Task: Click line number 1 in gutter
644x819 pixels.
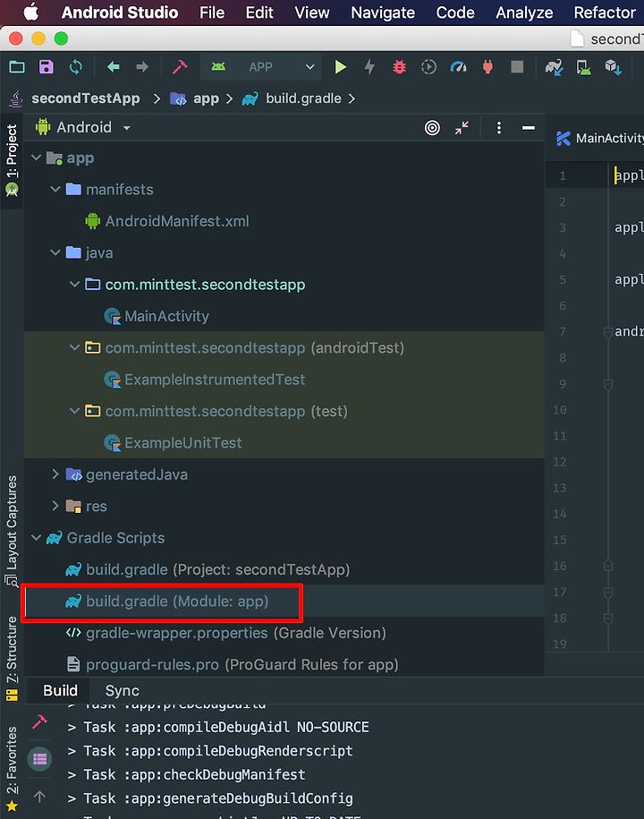Action: click(563, 175)
